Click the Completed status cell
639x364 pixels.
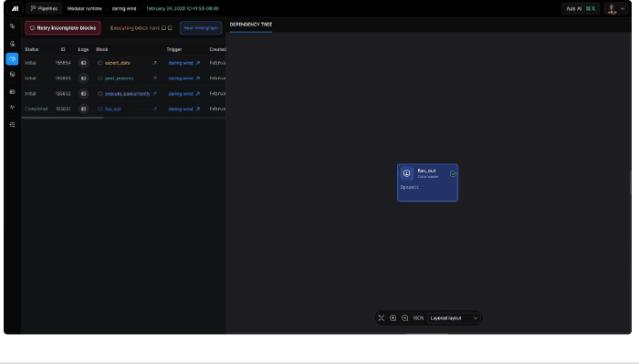click(36, 109)
